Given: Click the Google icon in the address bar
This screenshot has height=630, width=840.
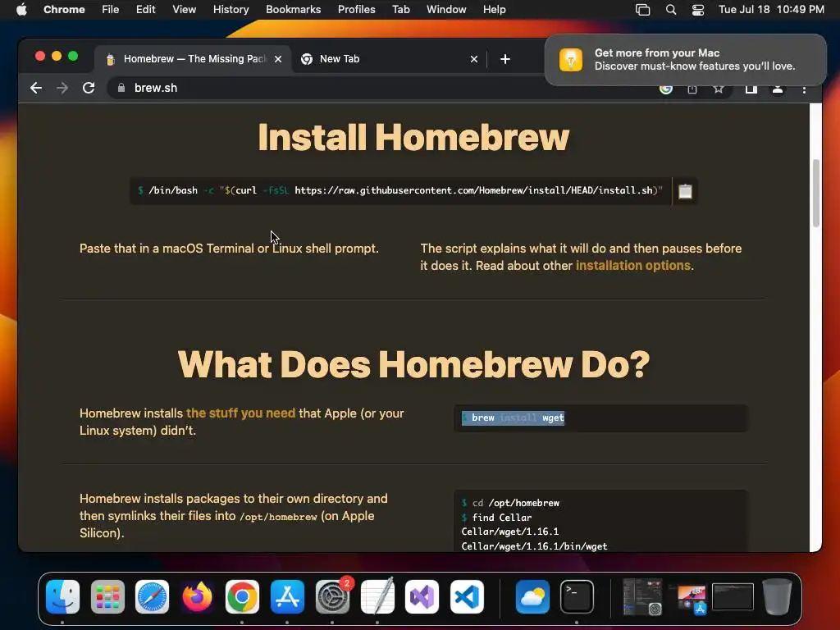Looking at the screenshot, I should 666,89.
